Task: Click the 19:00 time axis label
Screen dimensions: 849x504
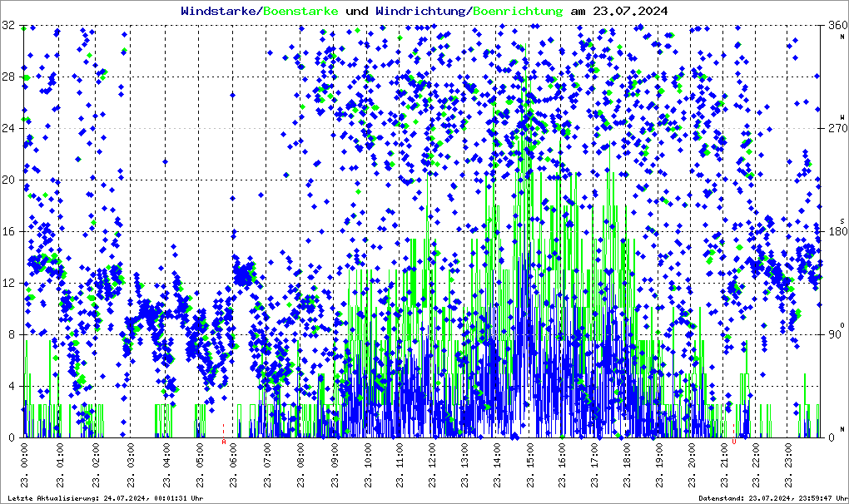Action: (659, 465)
